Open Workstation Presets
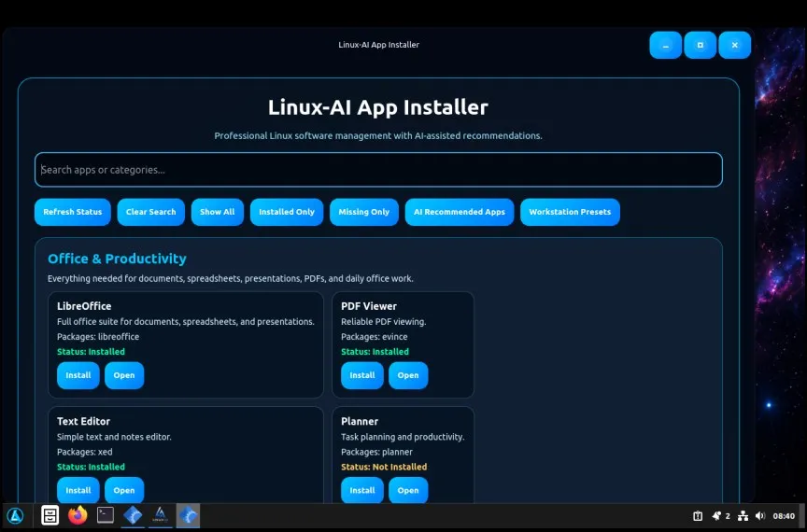Image resolution: width=807 pixels, height=532 pixels. click(570, 212)
